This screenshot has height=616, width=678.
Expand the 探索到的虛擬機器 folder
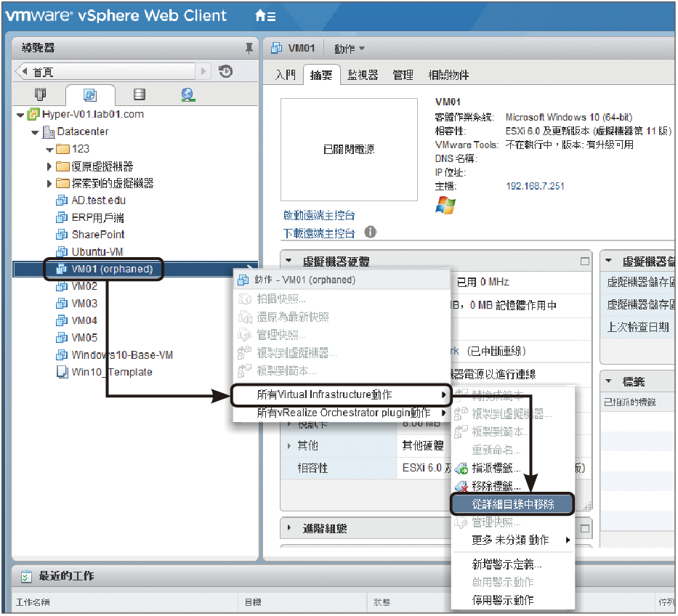coord(49,183)
